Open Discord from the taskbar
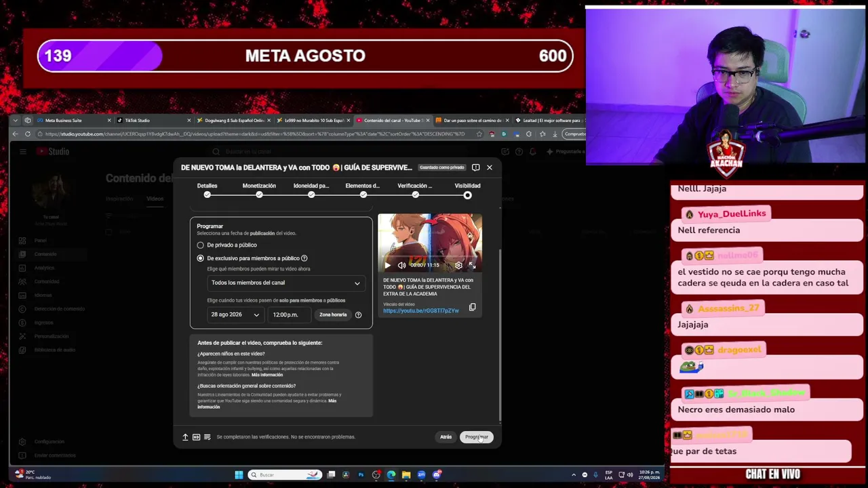 (437, 474)
